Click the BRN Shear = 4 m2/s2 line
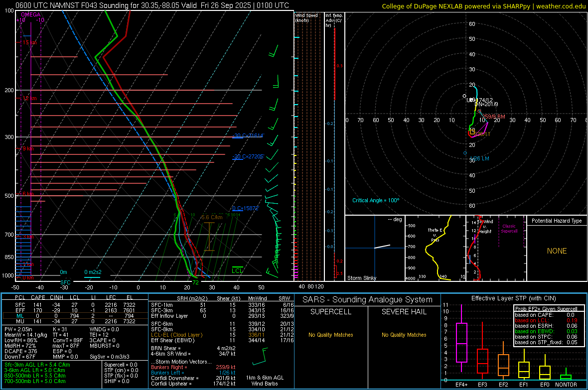 (193, 348)
